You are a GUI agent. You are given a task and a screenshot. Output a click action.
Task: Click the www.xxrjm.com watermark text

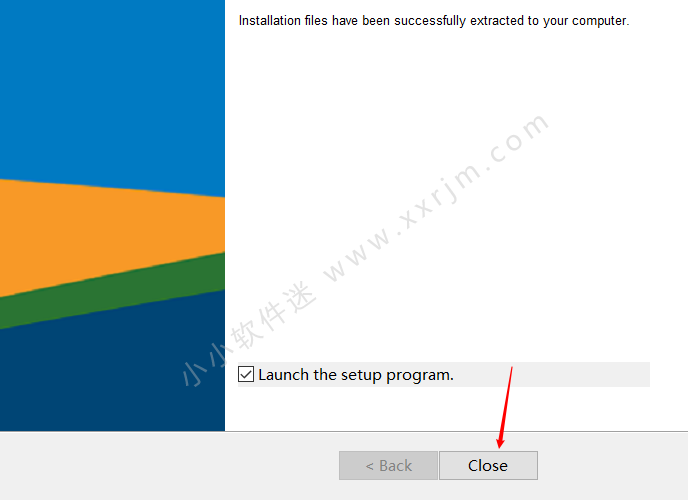pos(435,197)
